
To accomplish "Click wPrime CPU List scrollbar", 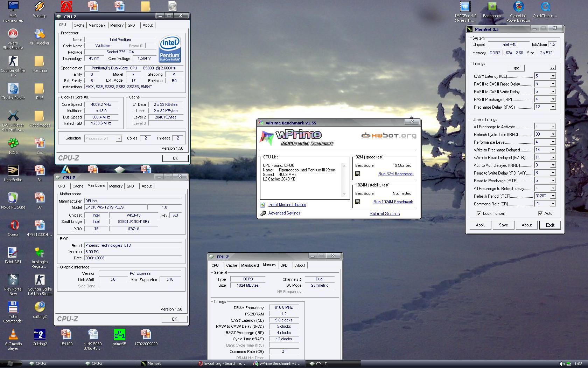I will click(x=344, y=180).
